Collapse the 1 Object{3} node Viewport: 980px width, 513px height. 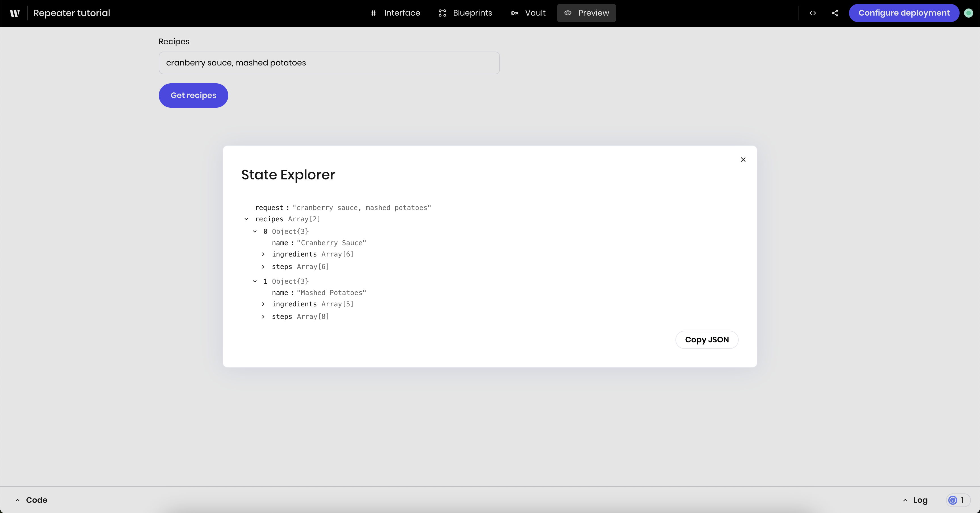coord(255,281)
